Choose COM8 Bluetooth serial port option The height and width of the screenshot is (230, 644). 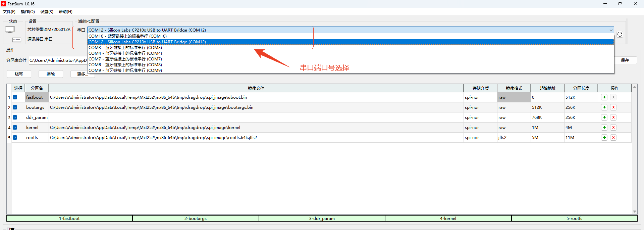click(x=351, y=65)
